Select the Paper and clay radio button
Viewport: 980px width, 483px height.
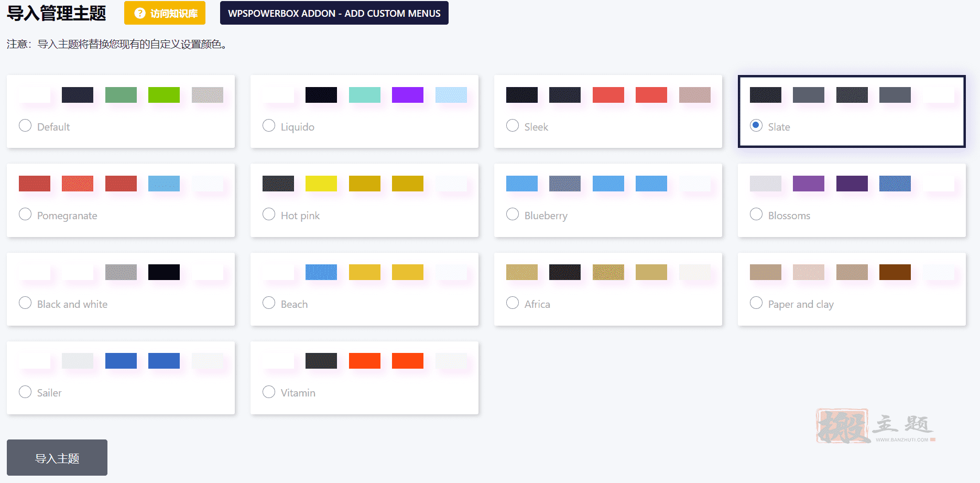coord(756,303)
